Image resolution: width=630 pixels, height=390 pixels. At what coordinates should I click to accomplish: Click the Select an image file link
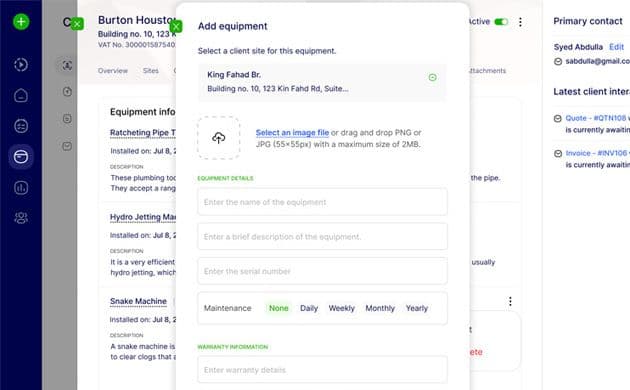click(x=292, y=133)
